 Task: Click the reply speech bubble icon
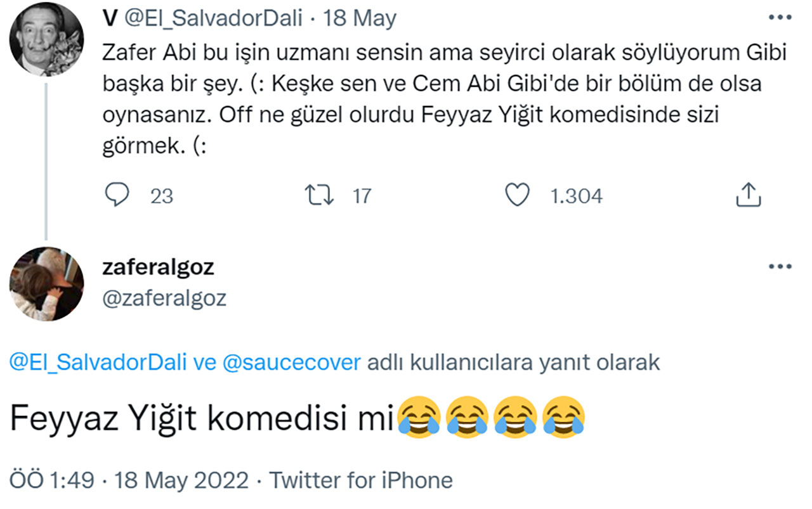tap(117, 195)
